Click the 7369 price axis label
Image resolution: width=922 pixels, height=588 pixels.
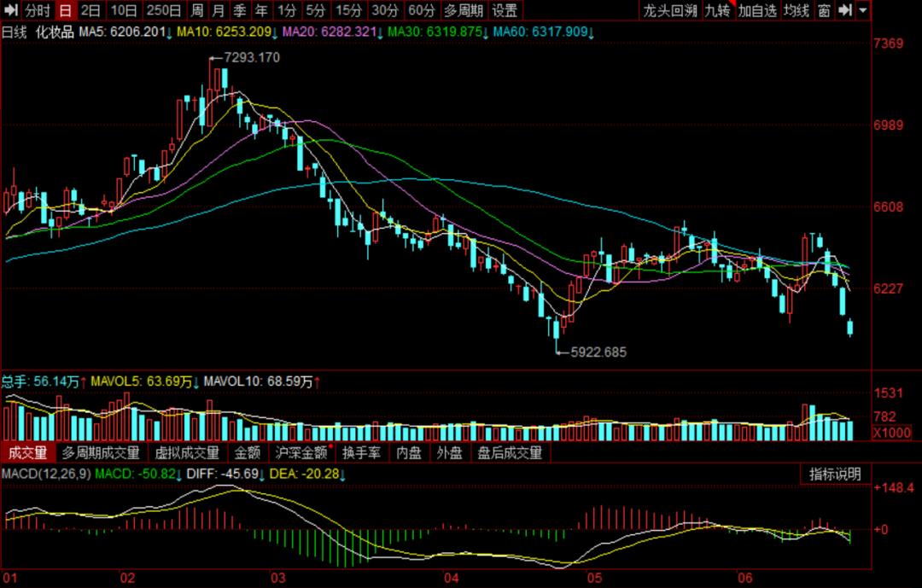(x=889, y=43)
